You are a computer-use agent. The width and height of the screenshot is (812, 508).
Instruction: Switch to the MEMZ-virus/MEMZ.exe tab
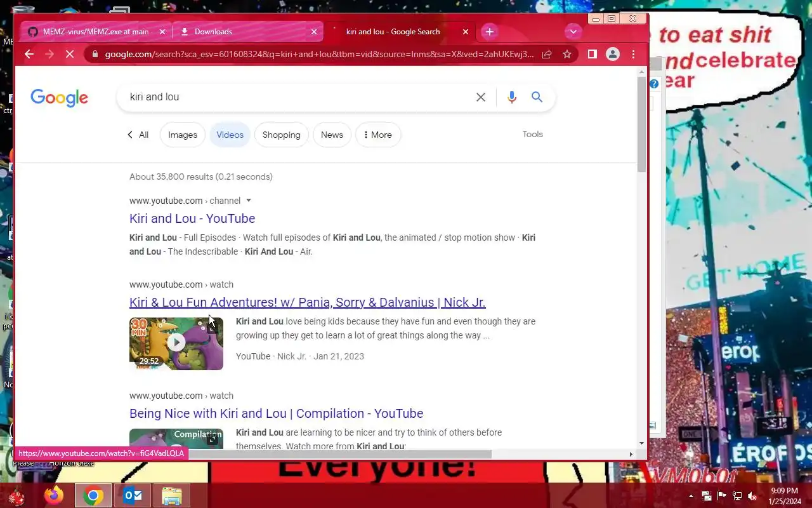click(x=96, y=32)
